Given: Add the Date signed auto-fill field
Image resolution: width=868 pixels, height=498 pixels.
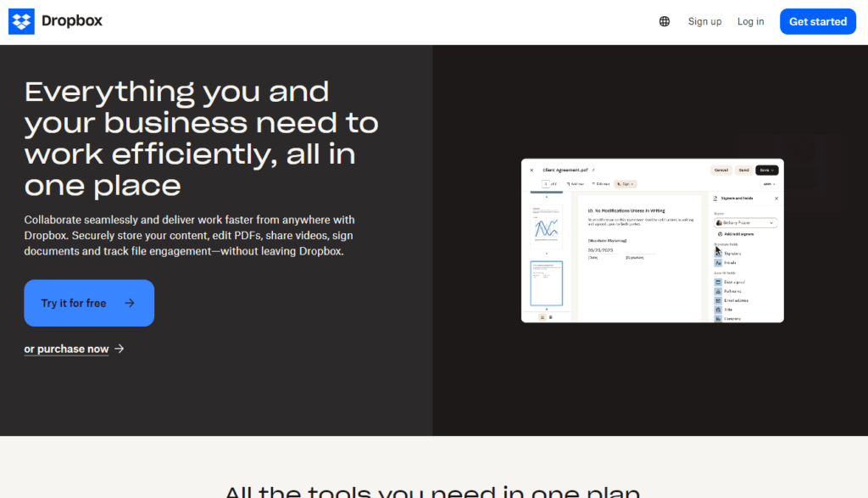Looking at the screenshot, I should pos(735,283).
